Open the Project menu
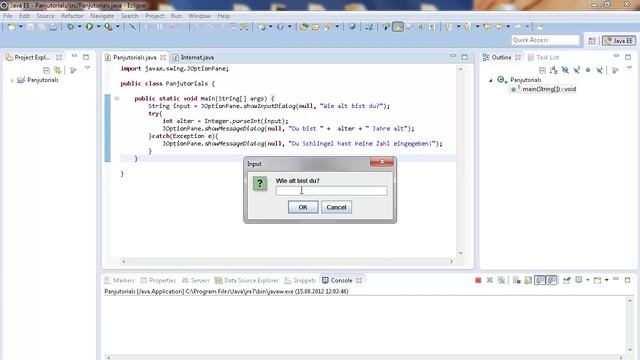The height and width of the screenshot is (360, 640). 155,16
